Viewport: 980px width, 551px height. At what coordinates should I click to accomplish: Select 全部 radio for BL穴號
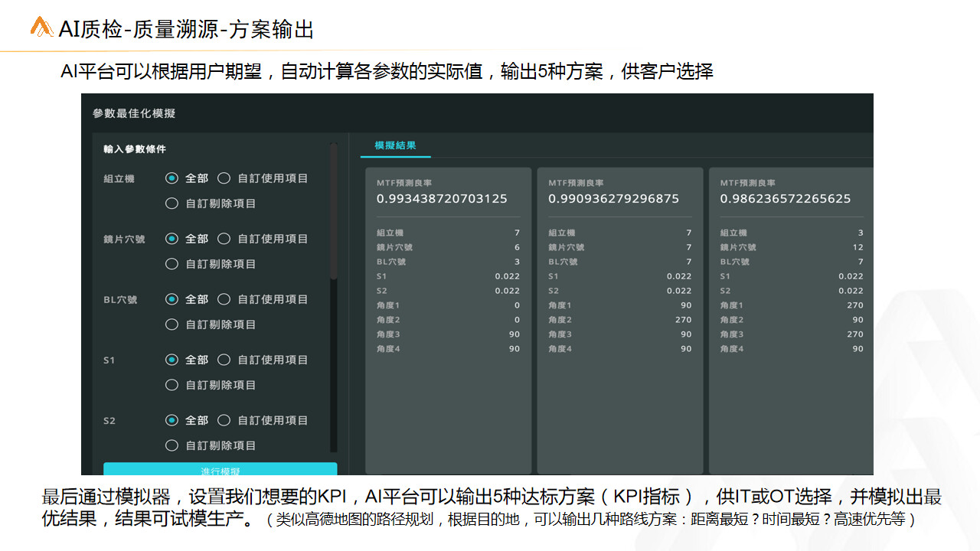(x=171, y=299)
